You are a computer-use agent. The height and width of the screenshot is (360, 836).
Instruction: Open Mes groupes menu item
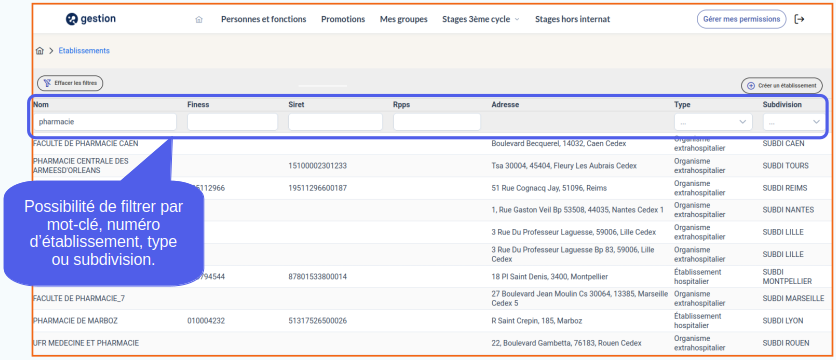404,19
